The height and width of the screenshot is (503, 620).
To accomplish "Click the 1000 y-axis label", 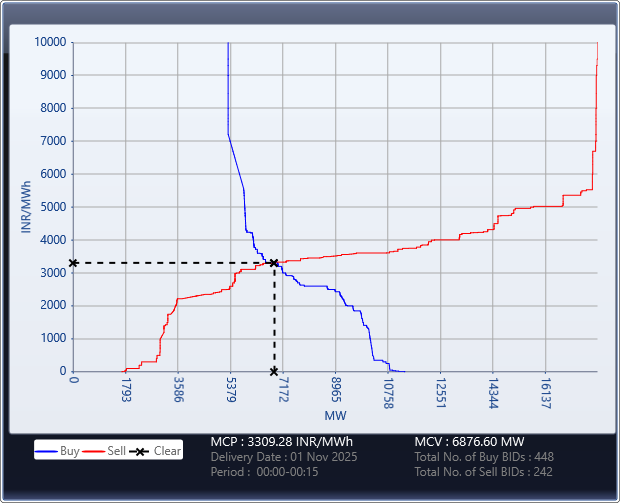I will [53, 338].
